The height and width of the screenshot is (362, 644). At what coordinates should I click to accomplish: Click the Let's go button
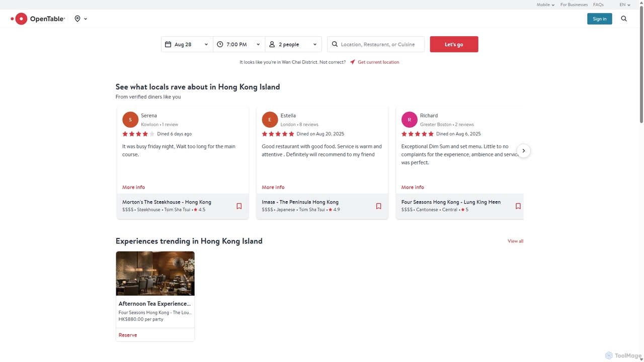coord(454,44)
